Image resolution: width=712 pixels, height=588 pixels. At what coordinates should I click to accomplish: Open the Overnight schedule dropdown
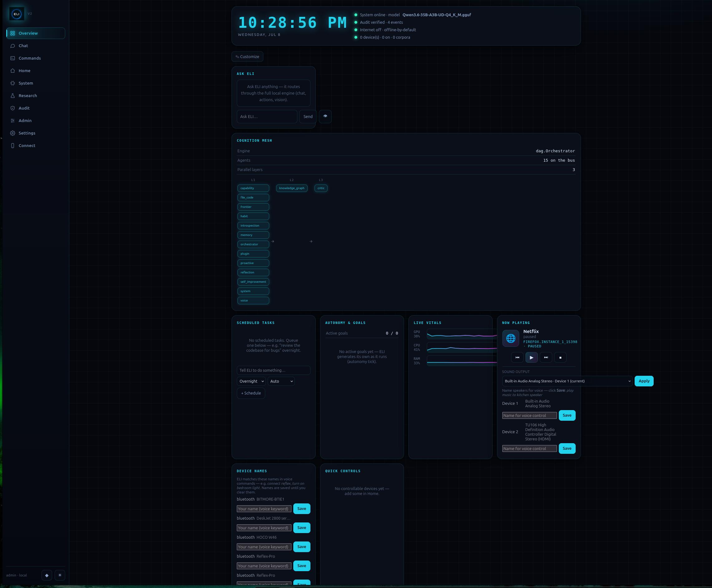(x=251, y=381)
